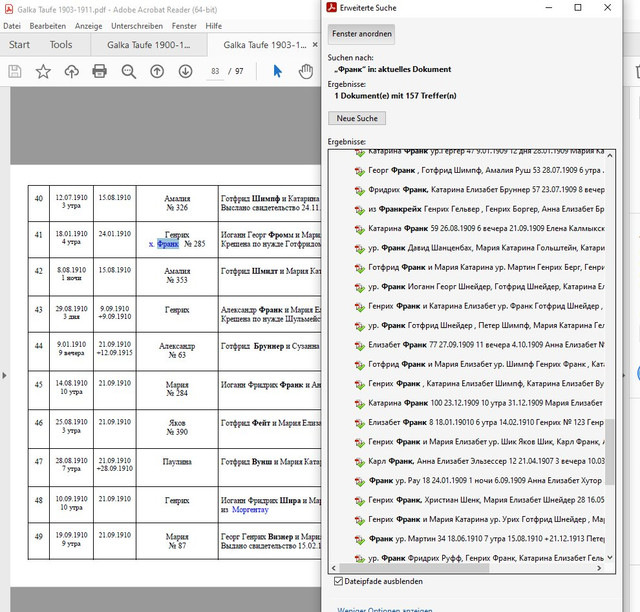Open result 'ур. Франк Готфрид Шнейдер, Петер Шимпф'
This screenshot has height=612, width=640.
(x=486, y=325)
